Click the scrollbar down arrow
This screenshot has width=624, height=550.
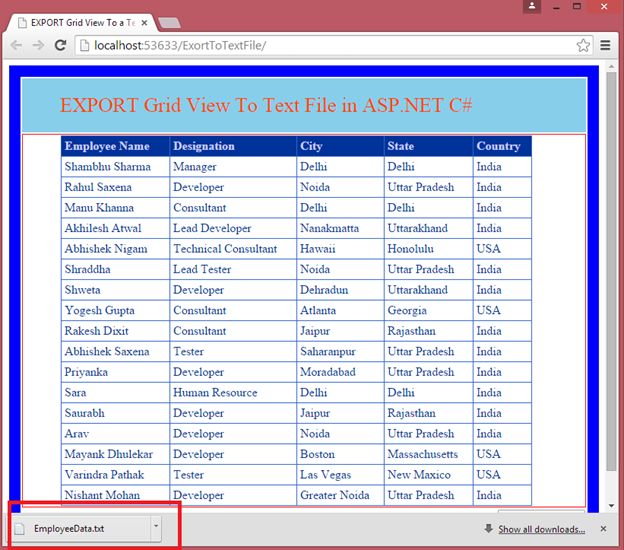pyautogui.click(x=611, y=506)
